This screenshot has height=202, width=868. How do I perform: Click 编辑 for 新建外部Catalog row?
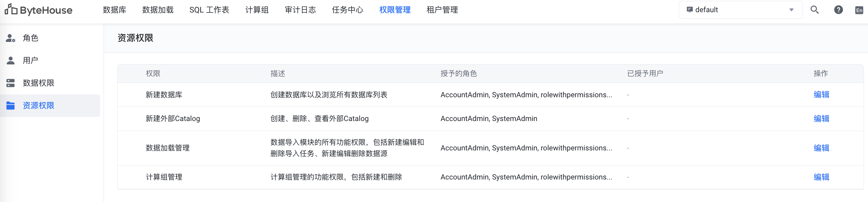(821, 119)
